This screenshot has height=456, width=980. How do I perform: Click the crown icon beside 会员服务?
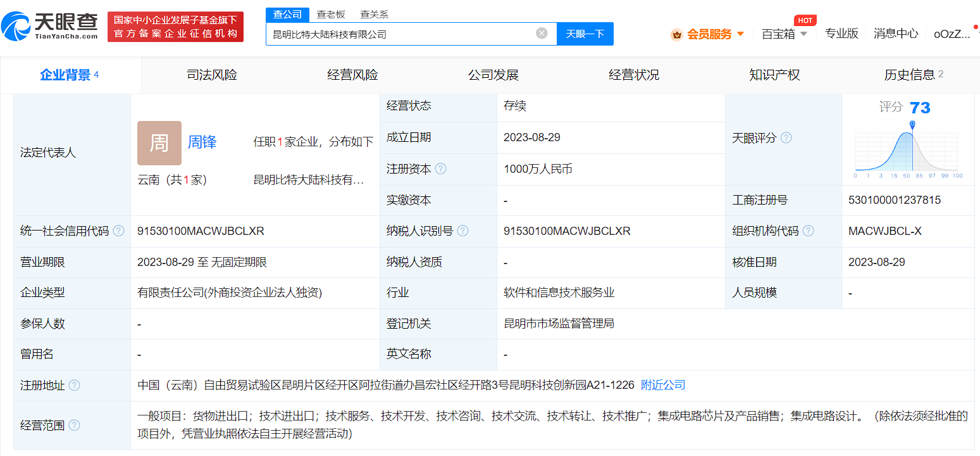(677, 34)
